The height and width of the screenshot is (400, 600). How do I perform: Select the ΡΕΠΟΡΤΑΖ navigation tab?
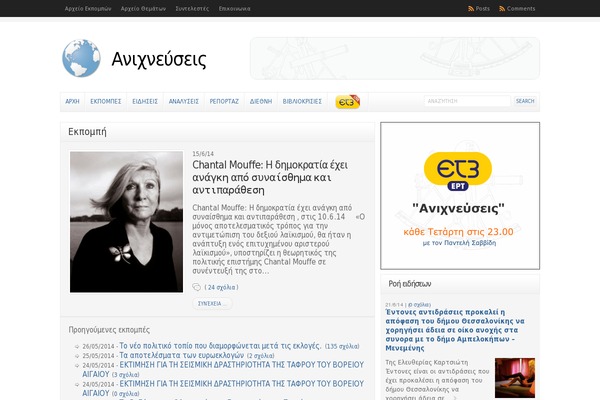(x=224, y=101)
